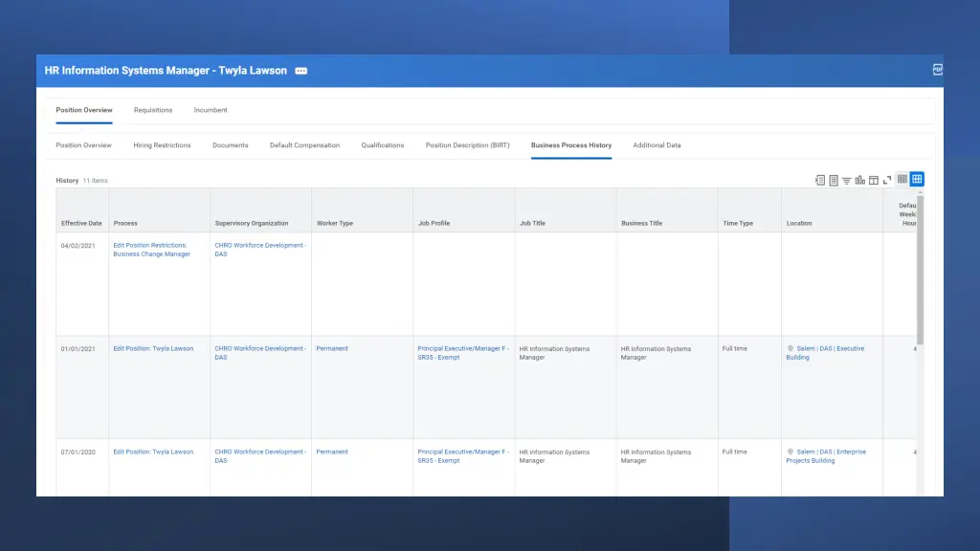Open the Principal Executive/Manager F job profile for 01/01/2021
980x551 pixels.
[x=463, y=353]
